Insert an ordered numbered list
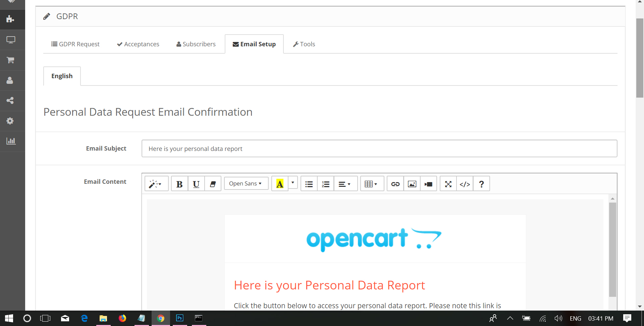Image resolution: width=644 pixels, height=326 pixels. coord(326,184)
